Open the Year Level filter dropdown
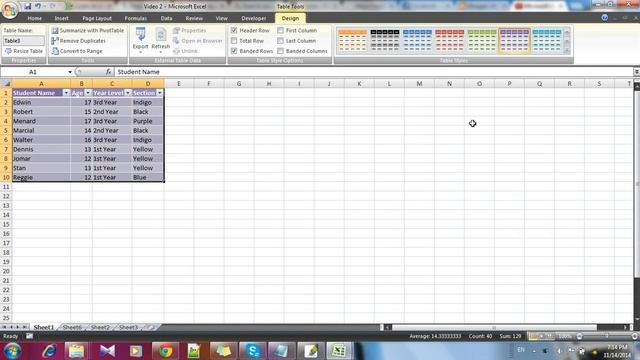Viewport: 640px width, 360px height. [128, 93]
